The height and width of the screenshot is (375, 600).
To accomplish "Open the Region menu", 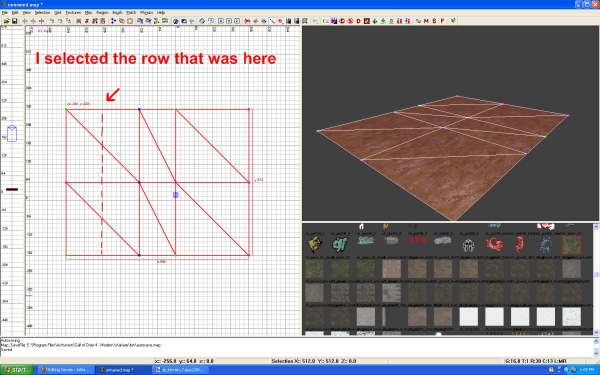I will coord(102,13).
